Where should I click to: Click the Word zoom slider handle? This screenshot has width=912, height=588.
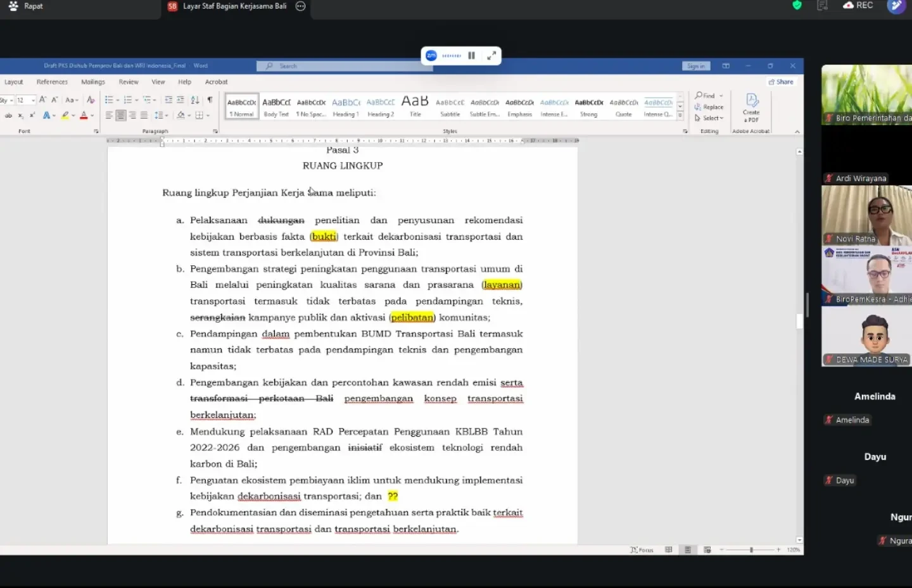[x=751, y=549]
